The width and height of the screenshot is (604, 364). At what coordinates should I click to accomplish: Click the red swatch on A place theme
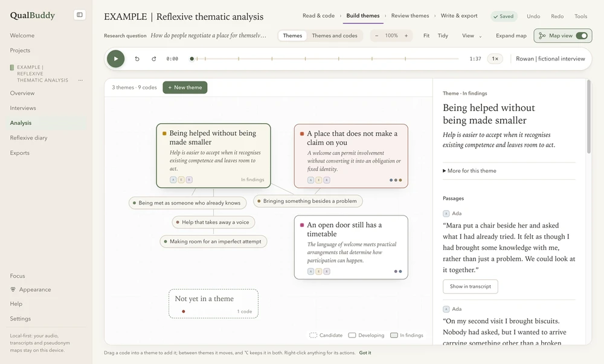302,134
